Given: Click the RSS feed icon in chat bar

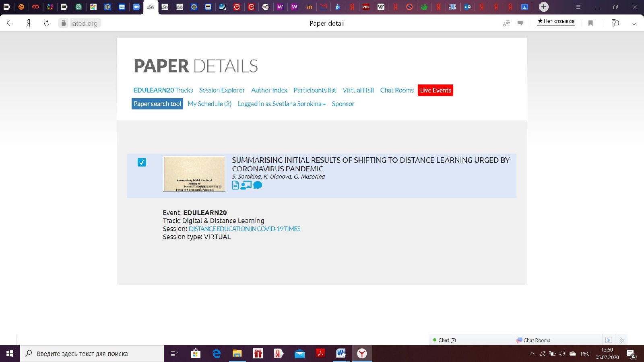Looking at the screenshot, I should 608,340.
